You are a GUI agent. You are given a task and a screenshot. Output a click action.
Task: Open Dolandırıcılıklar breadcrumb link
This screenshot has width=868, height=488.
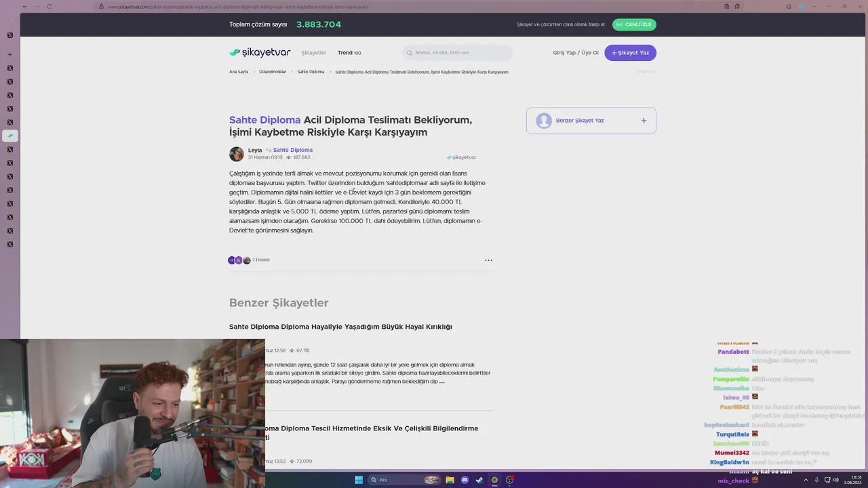tap(273, 72)
